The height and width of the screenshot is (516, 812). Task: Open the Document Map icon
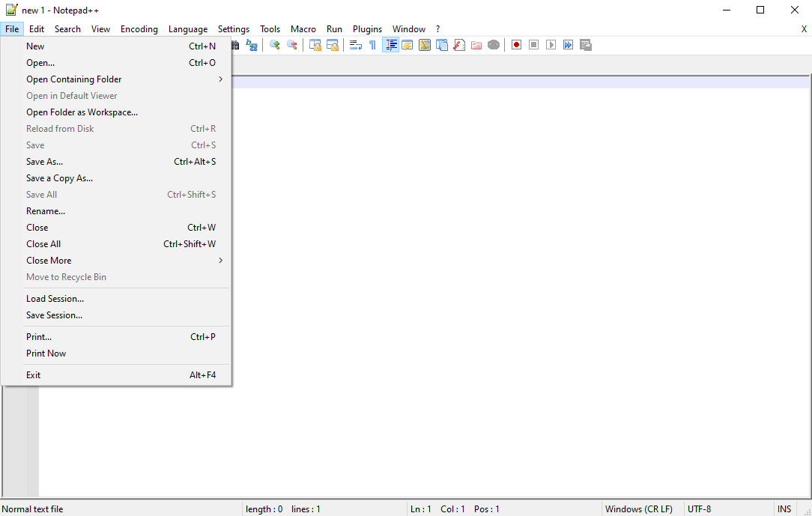click(x=425, y=45)
